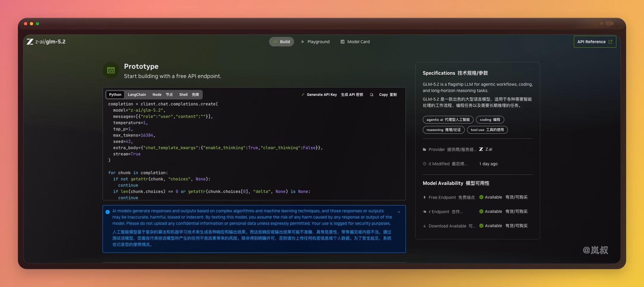Click the key icon for Generate API Key
644x287 pixels.
tap(303, 95)
